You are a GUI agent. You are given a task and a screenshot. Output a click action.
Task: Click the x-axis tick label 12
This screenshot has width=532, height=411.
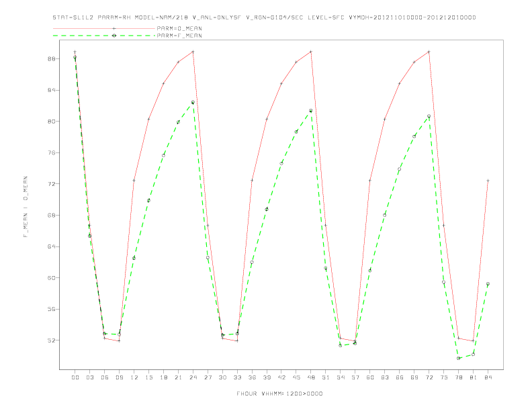click(x=134, y=377)
